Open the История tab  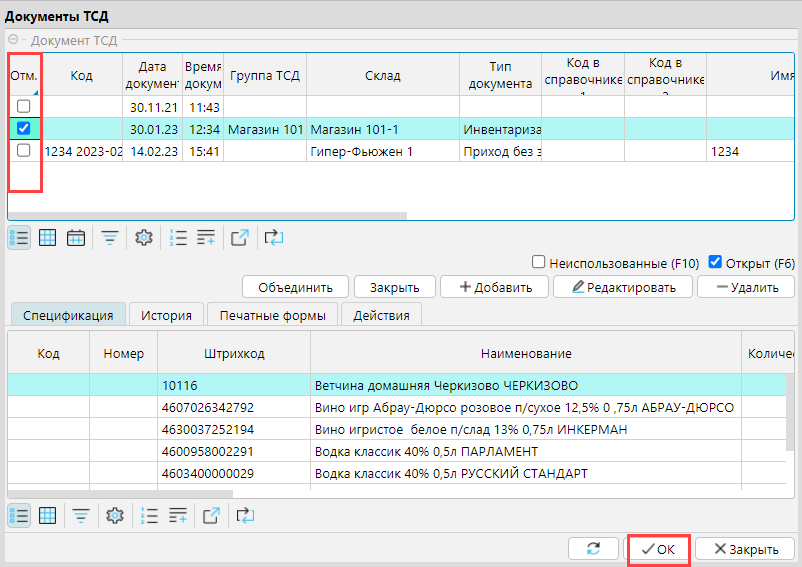[166, 315]
